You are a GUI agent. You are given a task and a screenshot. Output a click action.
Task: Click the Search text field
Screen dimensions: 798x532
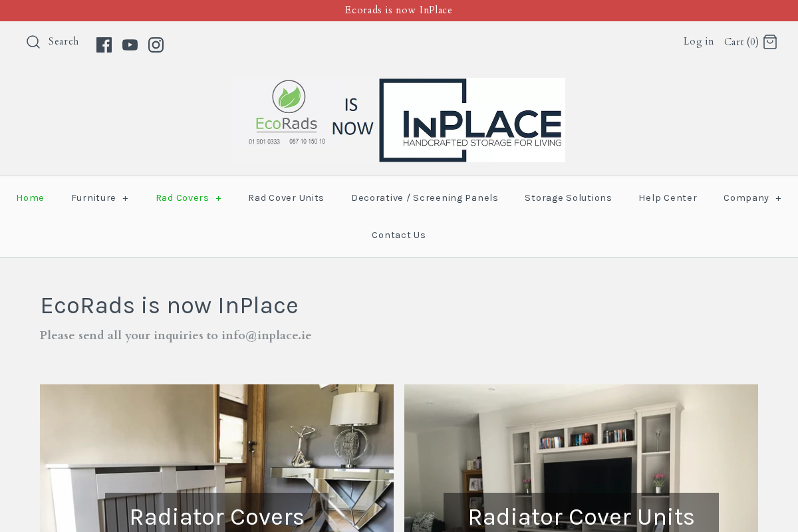pyautogui.click(x=64, y=41)
